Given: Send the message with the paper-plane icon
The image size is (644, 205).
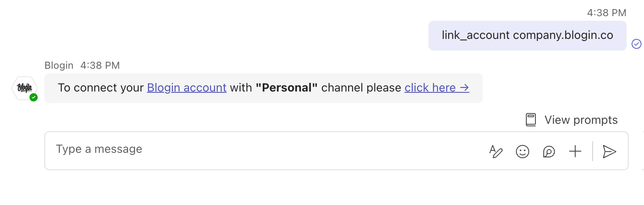Looking at the screenshot, I should click(609, 152).
